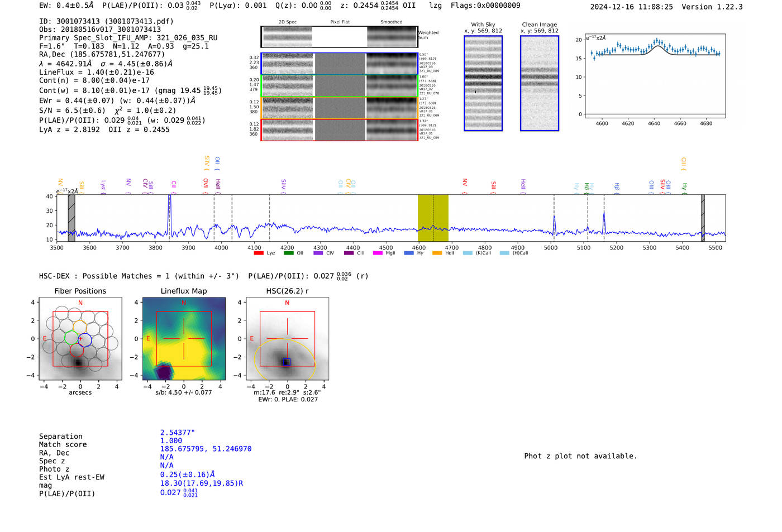Click the match coordinates "185.675795, 51.246970"

206,449
